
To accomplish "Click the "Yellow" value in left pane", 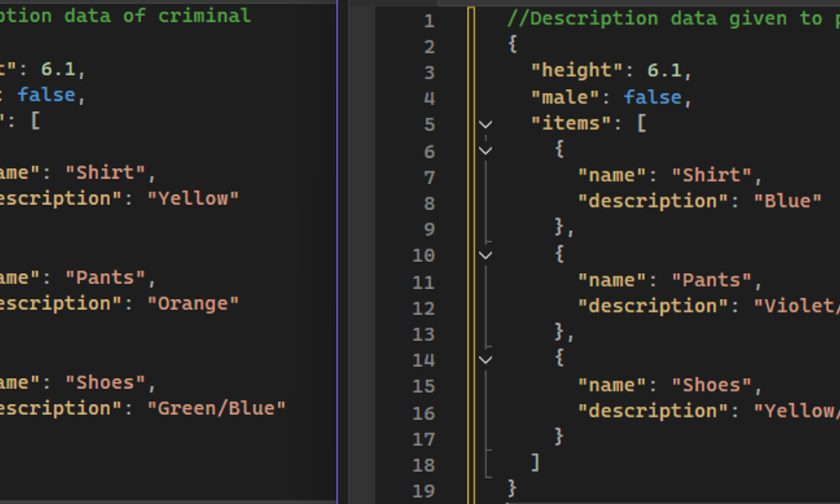I will pos(194,199).
